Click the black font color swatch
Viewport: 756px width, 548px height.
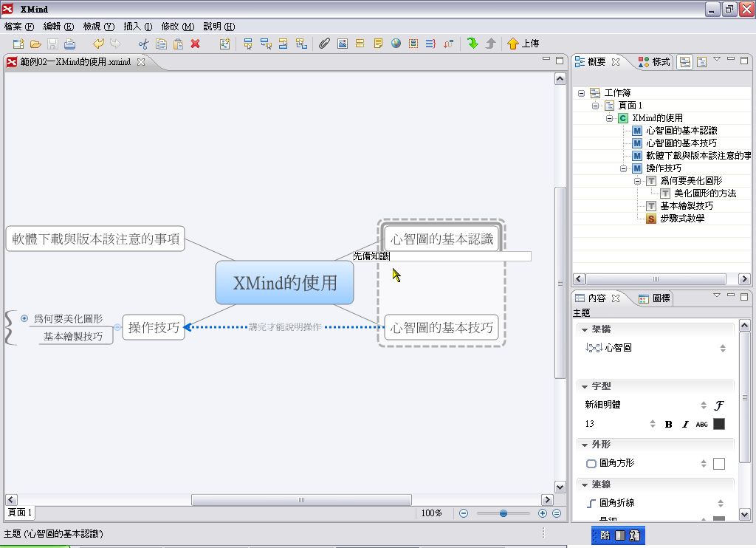click(719, 424)
